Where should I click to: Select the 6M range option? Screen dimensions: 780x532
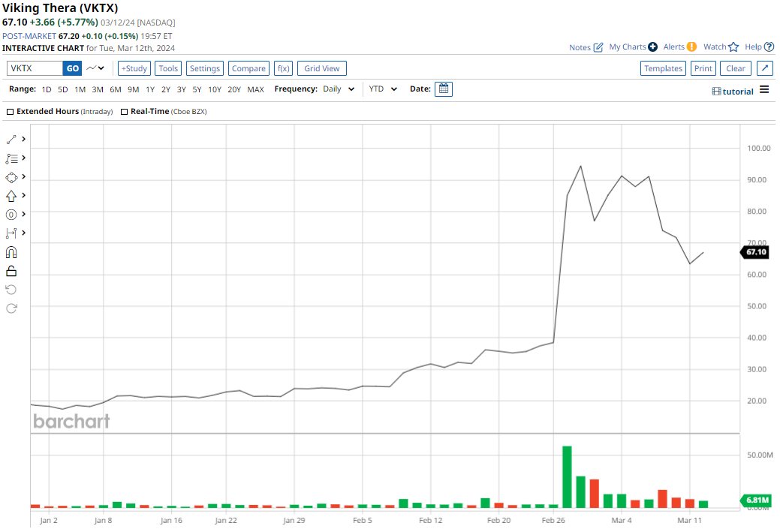pyautogui.click(x=115, y=89)
